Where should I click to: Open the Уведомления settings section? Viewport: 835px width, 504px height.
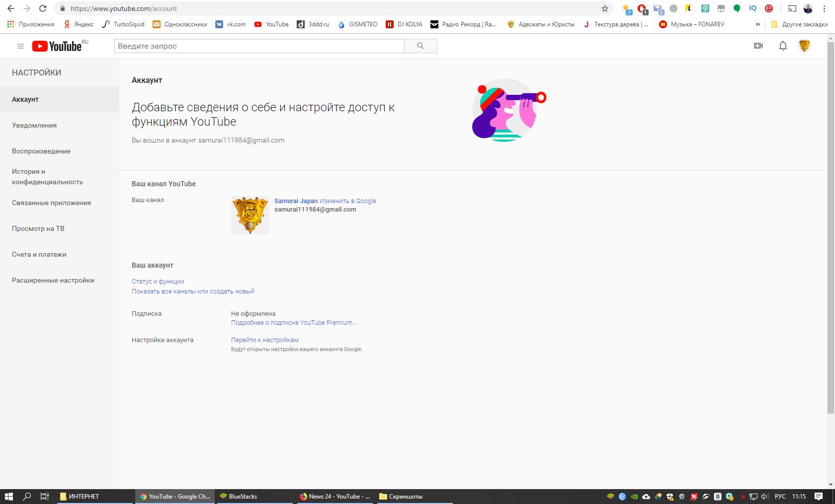(60, 125)
